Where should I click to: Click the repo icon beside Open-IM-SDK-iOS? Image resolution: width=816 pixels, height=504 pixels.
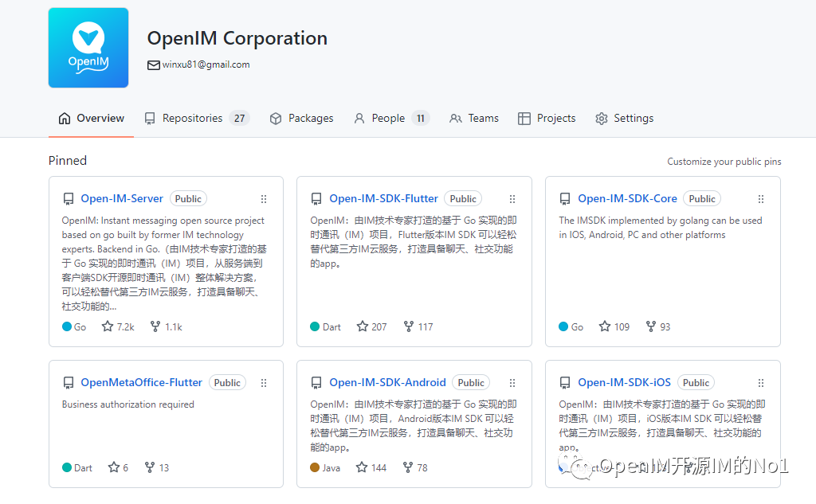tap(565, 383)
